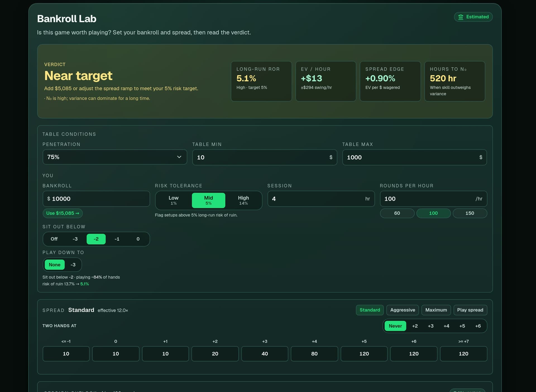Click the EV / Hour +$13 card
This screenshot has height=392, width=536.
pos(326,81)
